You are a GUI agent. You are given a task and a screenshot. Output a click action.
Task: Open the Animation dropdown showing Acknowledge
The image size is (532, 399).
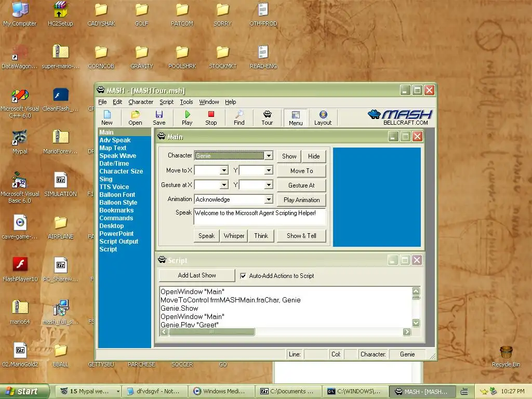269,199
